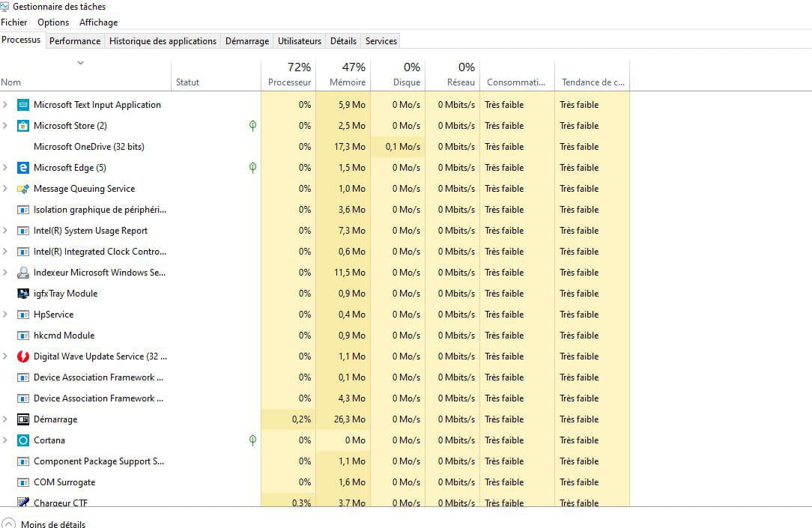Viewport: 812px width, 528px height.
Task: Open the Affichage menu
Action: click(98, 22)
